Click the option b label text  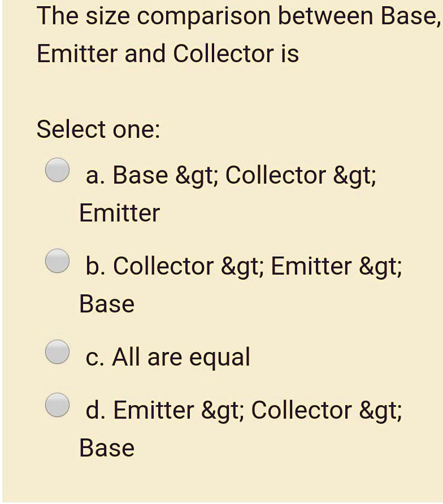[243, 266]
